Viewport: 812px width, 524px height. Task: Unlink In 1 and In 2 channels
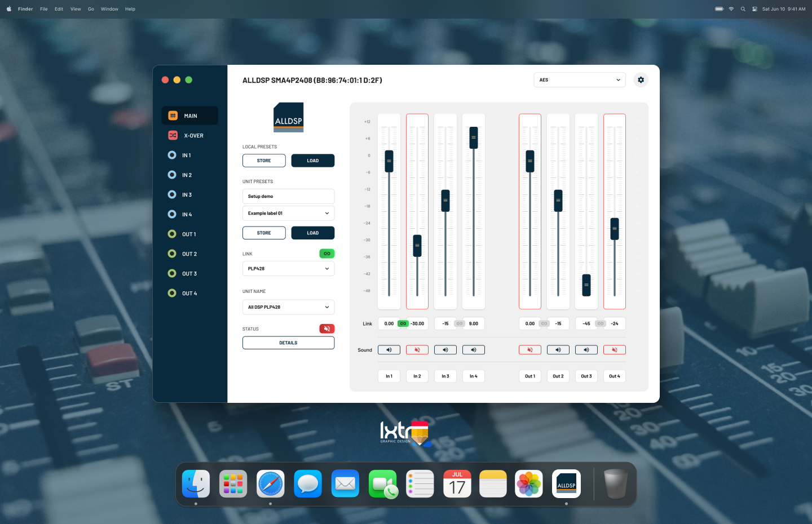point(403,323)
